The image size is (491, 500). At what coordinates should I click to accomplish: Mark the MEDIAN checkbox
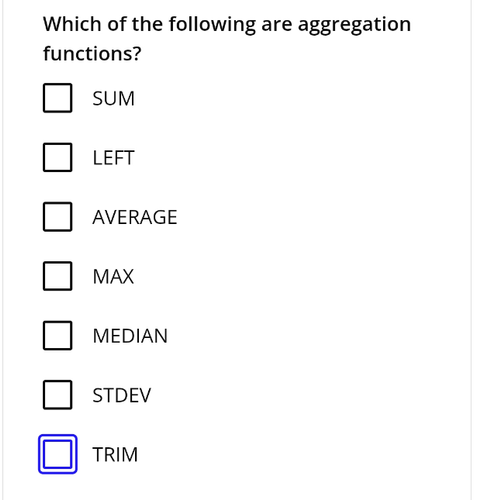click(x=57, y=335)
